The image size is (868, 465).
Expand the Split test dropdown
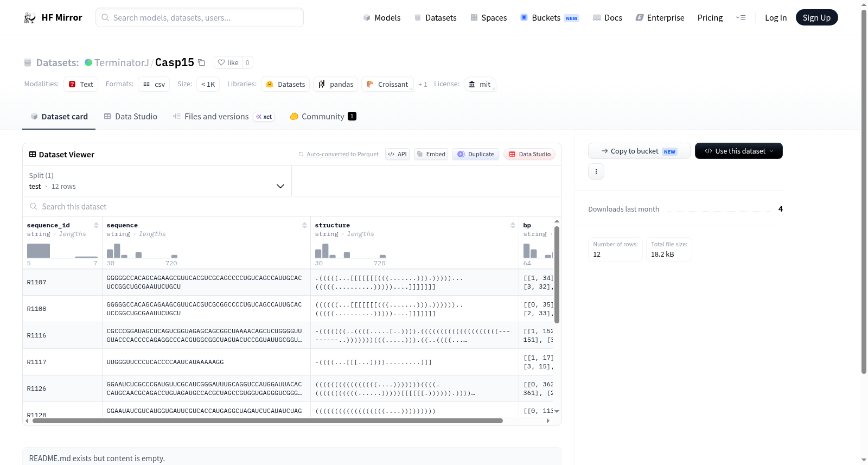[x=157, y=181]
